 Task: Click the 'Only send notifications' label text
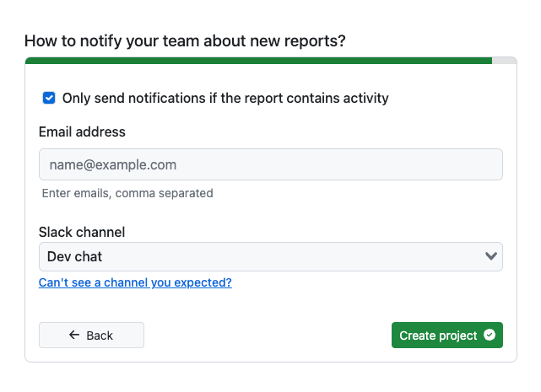[x=225, y=98]
